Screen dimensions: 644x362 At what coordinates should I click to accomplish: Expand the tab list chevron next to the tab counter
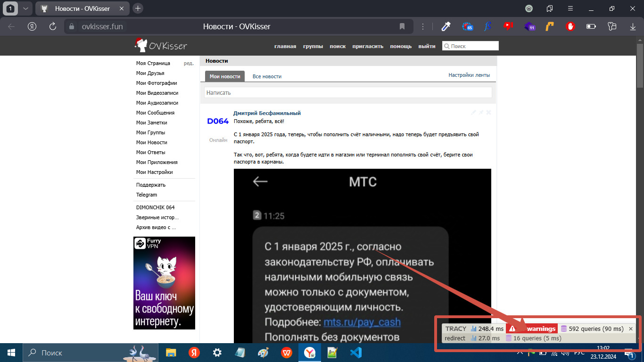pyautogui.click(x=25, y=8)
